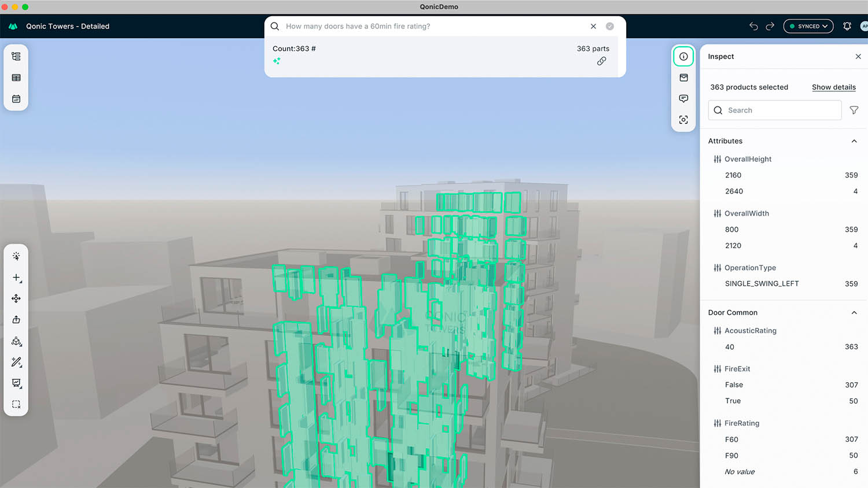Click the Inspect panel Search field
This screenshot has height=488, width=868.
775,110
